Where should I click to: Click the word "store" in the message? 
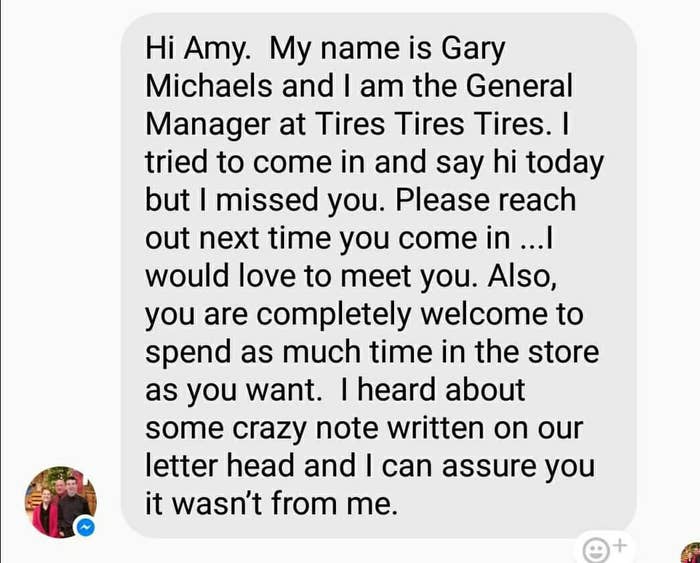(563, 351)
